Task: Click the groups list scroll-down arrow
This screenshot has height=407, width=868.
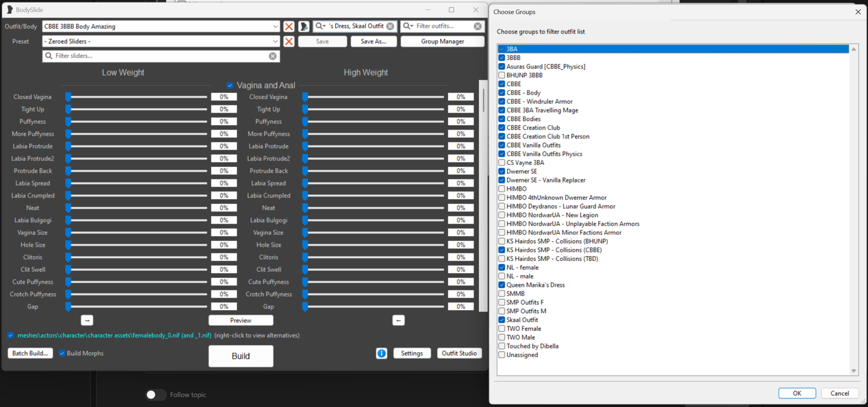Action: (x=854, y=371)
